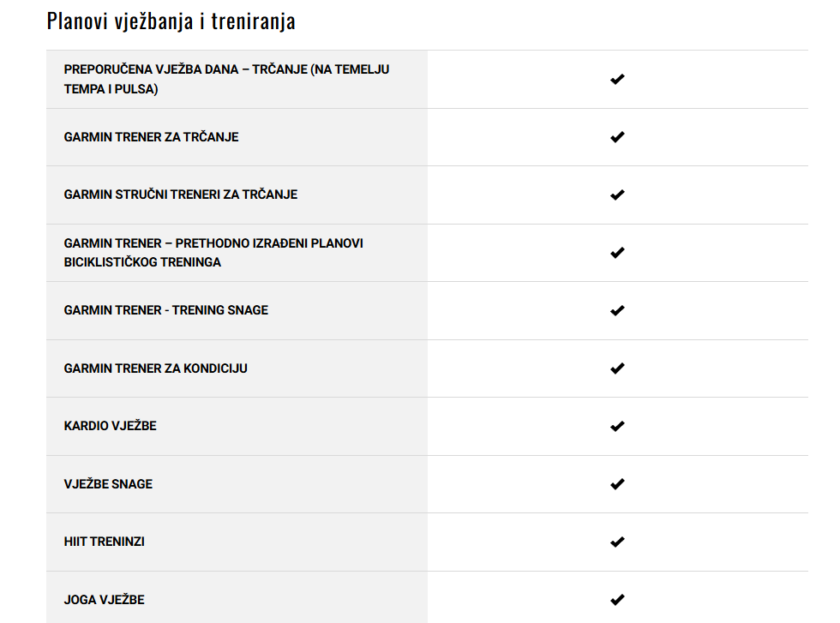Select Garmin stručni treneri za trčanje label
Viewport: 840px width, 623px height.
pos(181,195)
